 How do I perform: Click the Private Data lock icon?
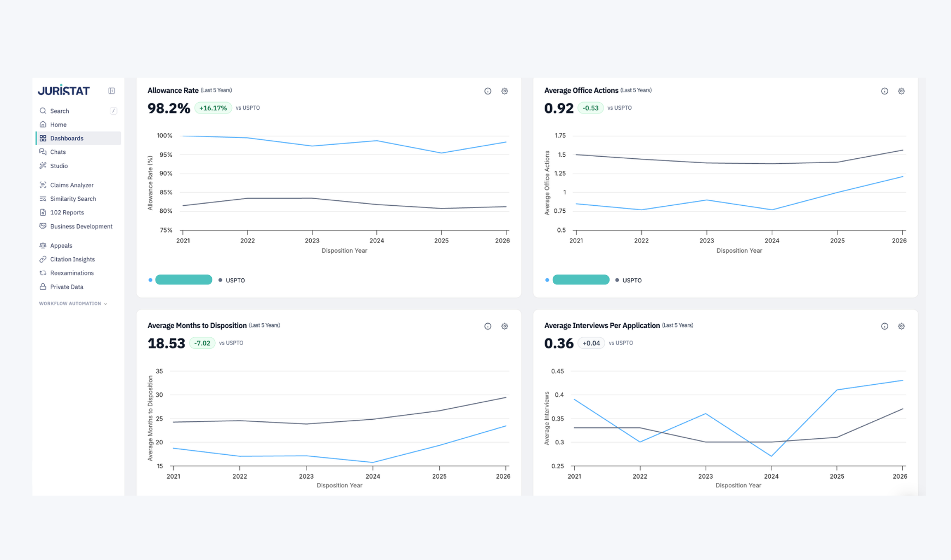[x=43, y=287]
